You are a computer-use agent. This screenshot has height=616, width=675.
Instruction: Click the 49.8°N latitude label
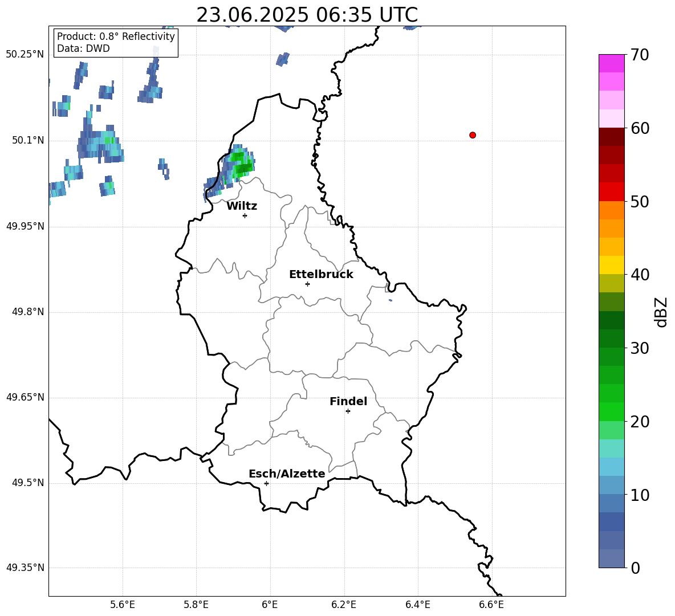click(x=28, y=312)
